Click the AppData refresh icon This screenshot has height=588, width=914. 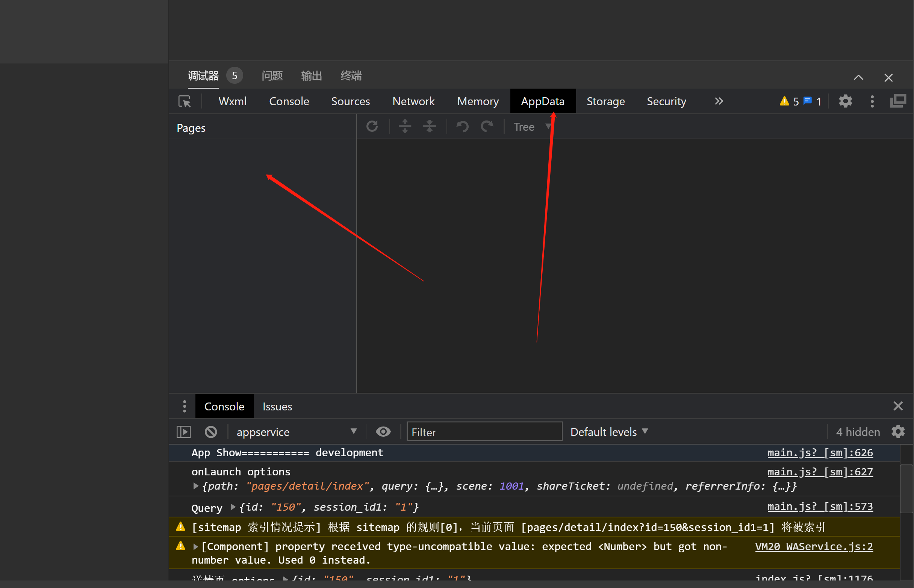pyautogui.click(x=372, y=127)
